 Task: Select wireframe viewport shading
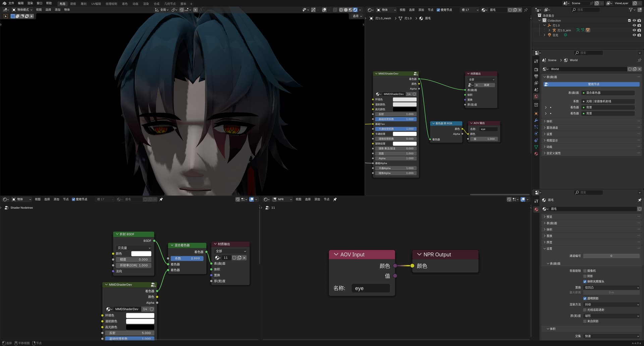pos(341,10)
